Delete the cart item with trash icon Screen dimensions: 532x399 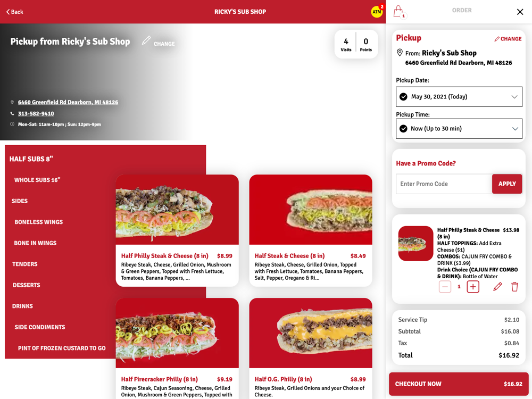tap(514, 287)
